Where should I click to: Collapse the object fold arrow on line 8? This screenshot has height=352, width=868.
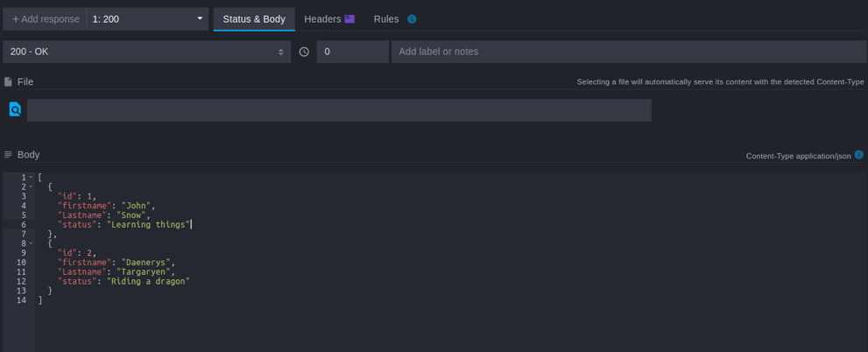[31, 243]
